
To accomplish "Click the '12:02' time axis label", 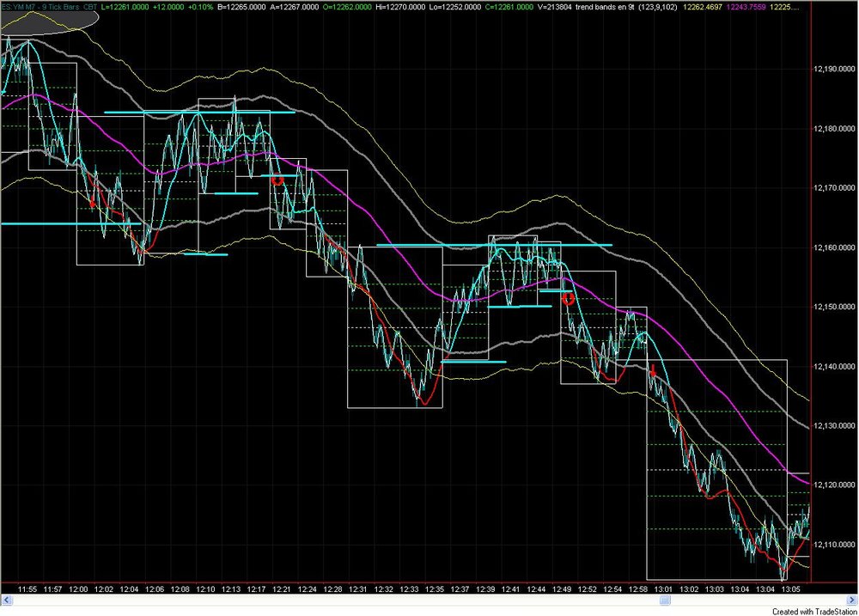I will (x=104, y=589).
